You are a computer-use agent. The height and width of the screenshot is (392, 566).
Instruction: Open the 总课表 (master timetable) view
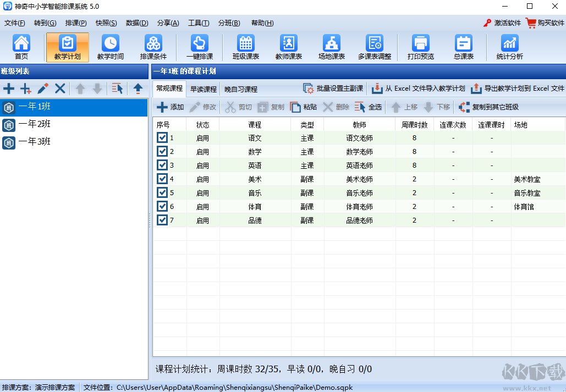463,47
